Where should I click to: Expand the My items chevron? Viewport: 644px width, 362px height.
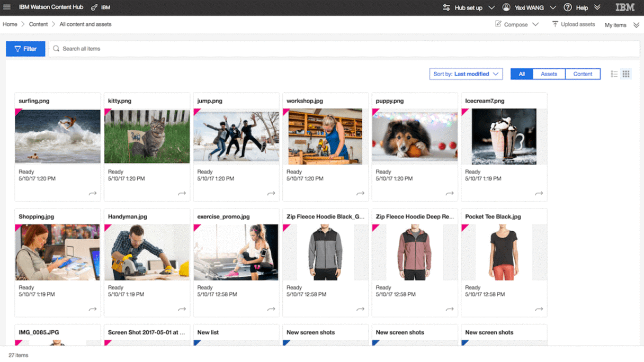[636, 24]
